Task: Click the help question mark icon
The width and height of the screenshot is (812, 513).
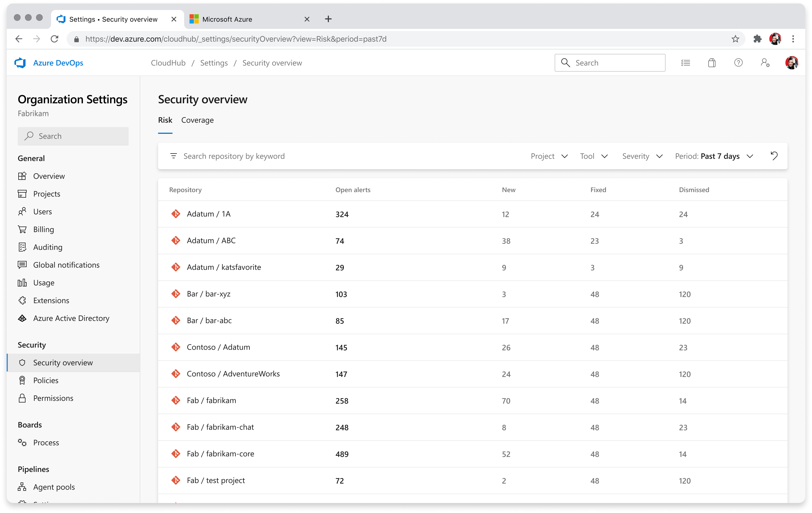Action: [738, 63]
